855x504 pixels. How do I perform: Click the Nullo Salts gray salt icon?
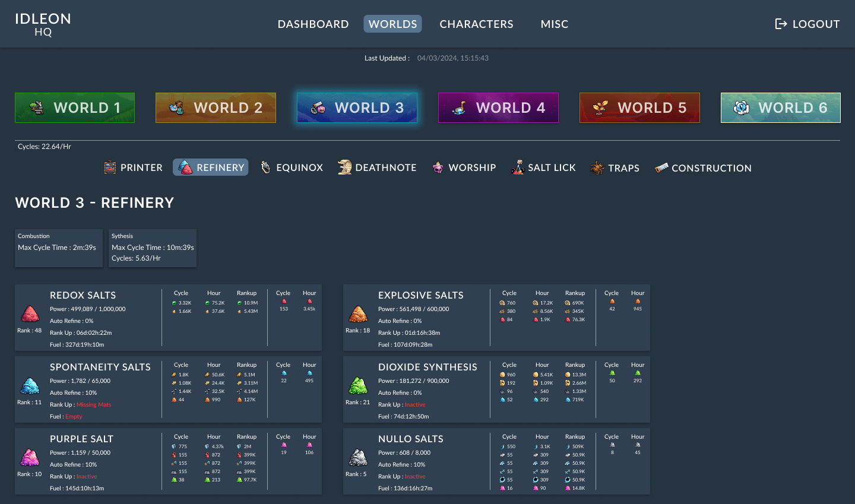358,458
